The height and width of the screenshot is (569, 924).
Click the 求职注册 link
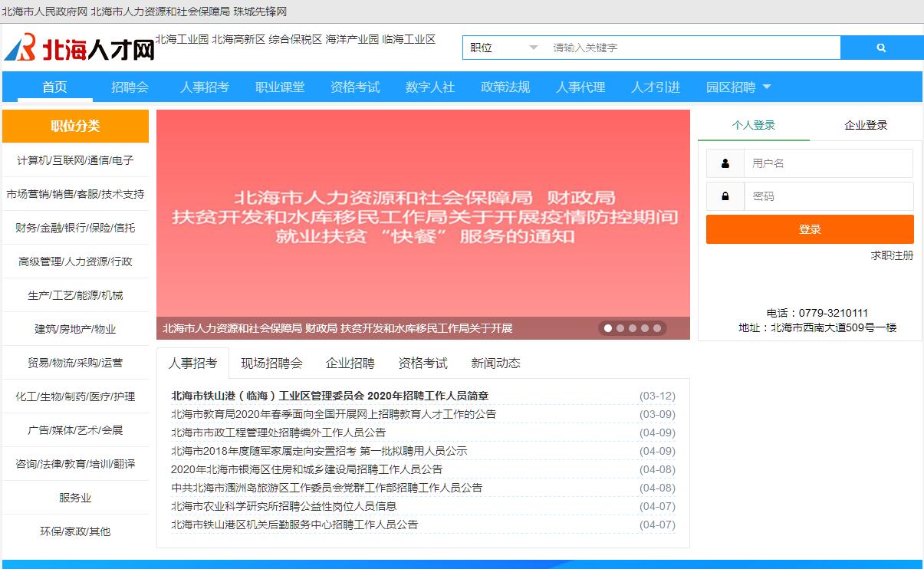892,255
